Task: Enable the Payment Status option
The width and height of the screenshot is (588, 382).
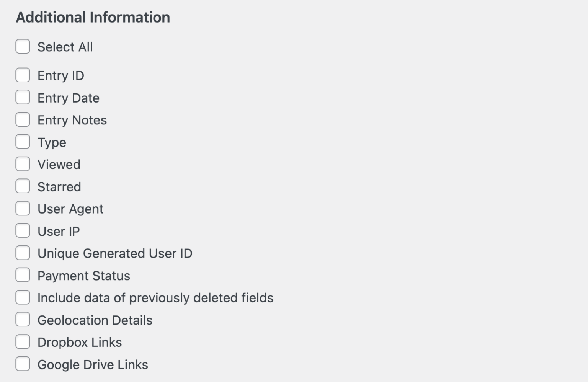Action: [x=23, y=275]
